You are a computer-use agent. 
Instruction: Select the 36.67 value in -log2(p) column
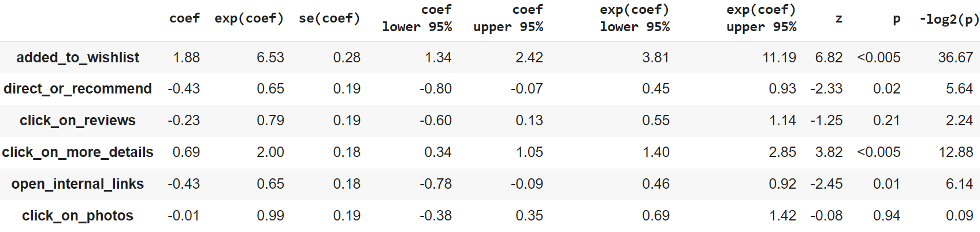click(956, 58)
